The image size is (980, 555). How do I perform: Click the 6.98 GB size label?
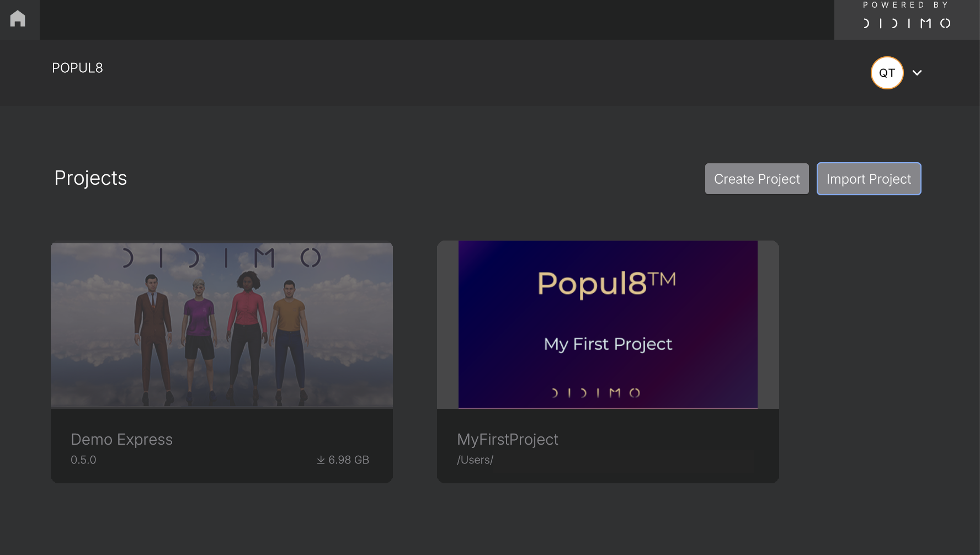(349, 460)
